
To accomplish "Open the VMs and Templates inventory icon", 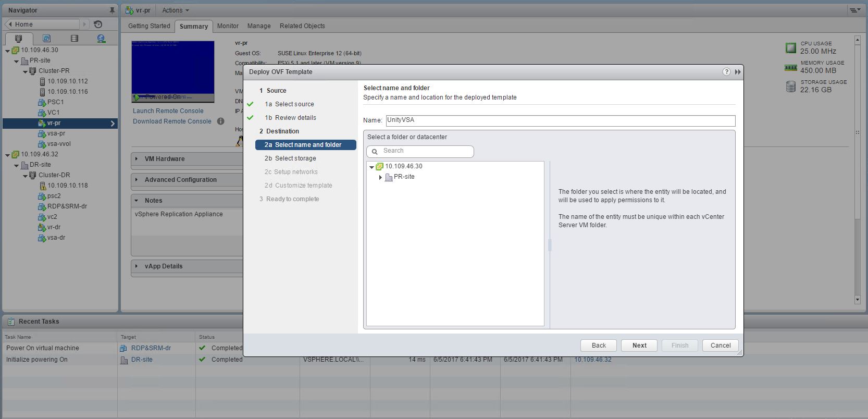I will coord(46,39).
